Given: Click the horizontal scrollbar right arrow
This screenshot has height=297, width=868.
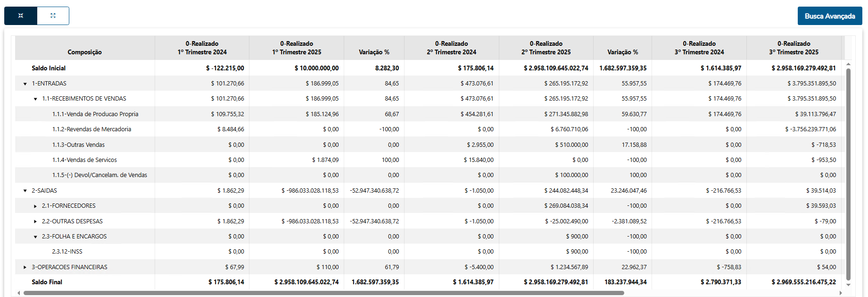Looking at the screenshot, I should pos(841,293).
